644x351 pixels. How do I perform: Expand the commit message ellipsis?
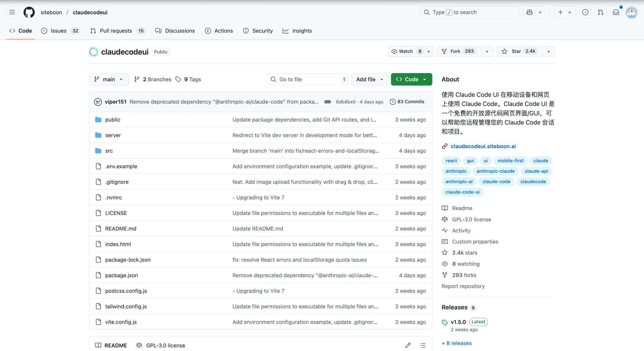328,102
